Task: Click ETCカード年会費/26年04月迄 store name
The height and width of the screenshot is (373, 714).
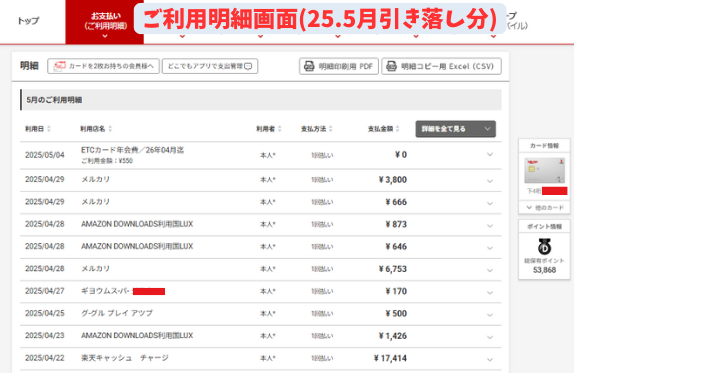Action: [x=133, y=150]
